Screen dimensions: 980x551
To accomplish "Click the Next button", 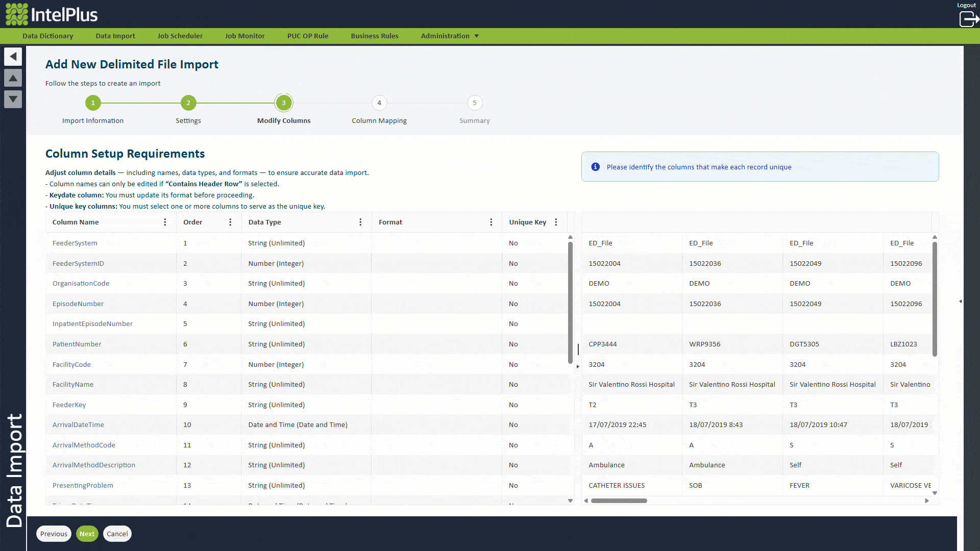I will coord(87,534).
